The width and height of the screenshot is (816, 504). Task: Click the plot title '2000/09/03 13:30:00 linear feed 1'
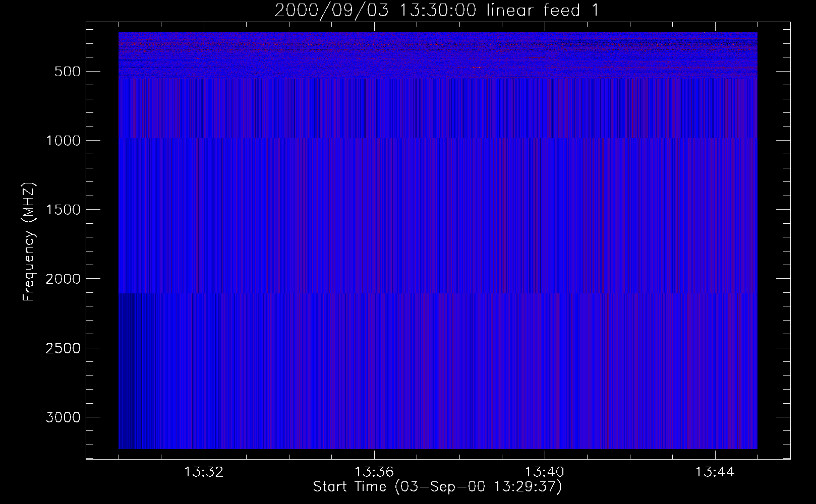(437, 10)
